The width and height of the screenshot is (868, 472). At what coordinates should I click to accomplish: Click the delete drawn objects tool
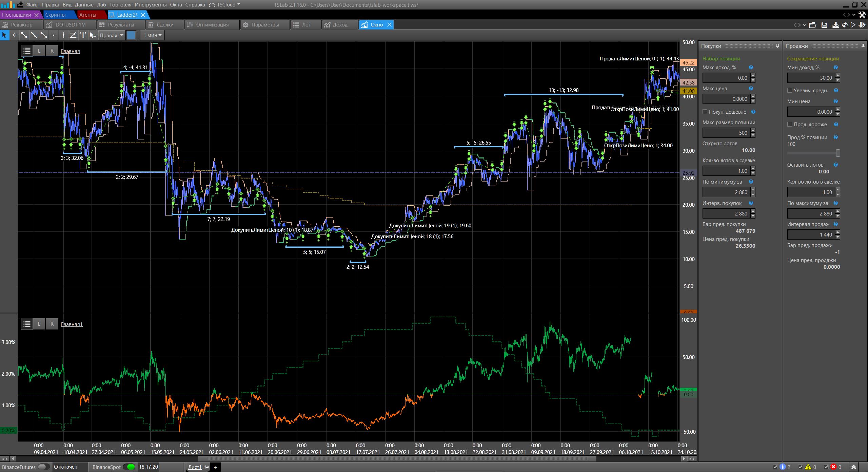point(93,35)
